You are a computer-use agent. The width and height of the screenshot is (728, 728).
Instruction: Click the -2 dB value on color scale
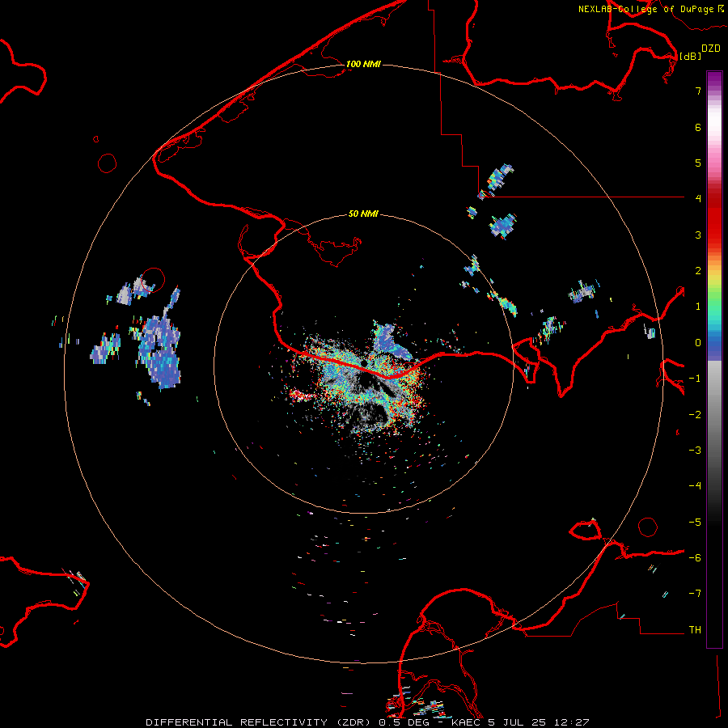tap(695, 414)
